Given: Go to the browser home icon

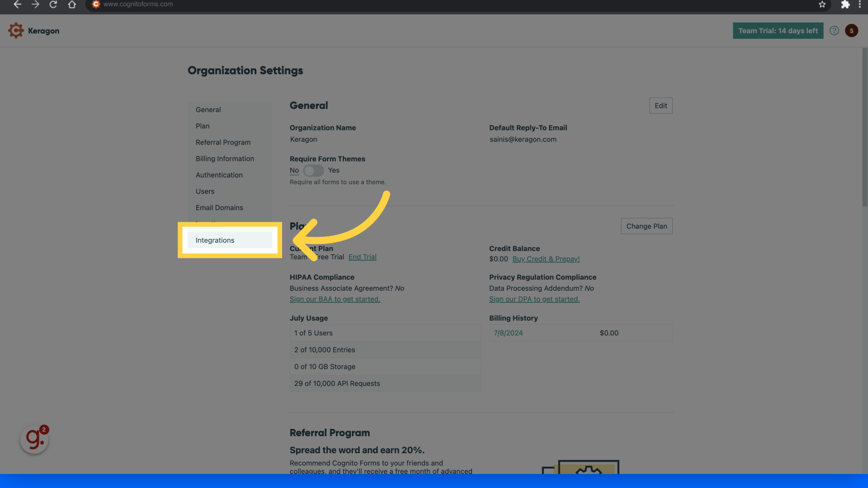Looking at the screenshot, I should [72, 5].
